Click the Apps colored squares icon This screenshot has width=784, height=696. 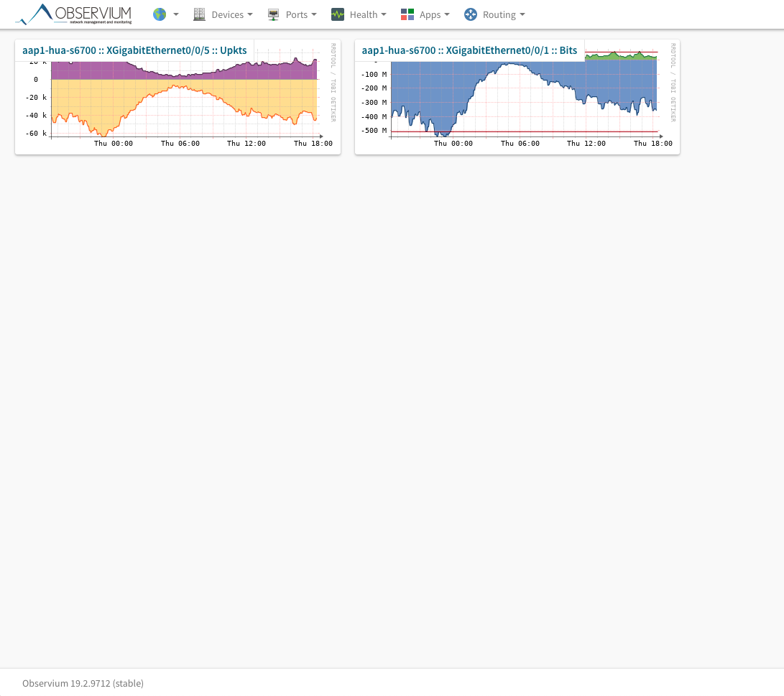[x=407, y=14]
